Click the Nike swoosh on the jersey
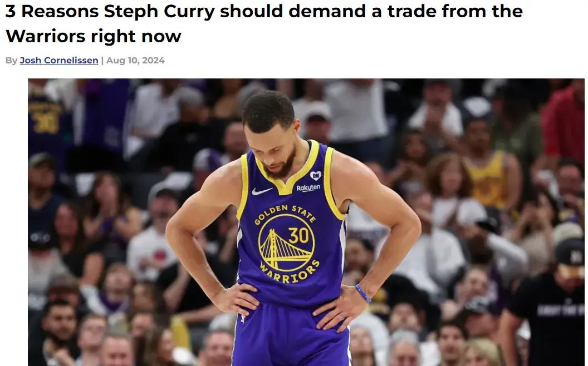 pos(262,191)
